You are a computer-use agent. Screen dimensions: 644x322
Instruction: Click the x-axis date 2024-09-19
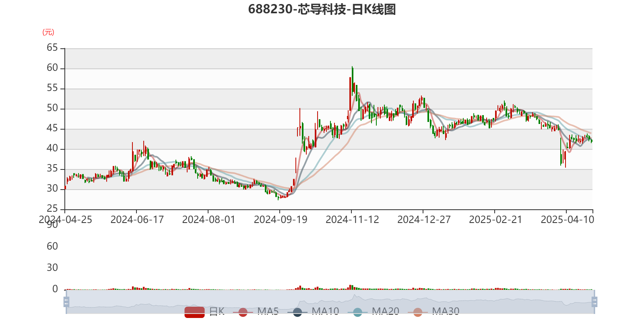(281, 220)
